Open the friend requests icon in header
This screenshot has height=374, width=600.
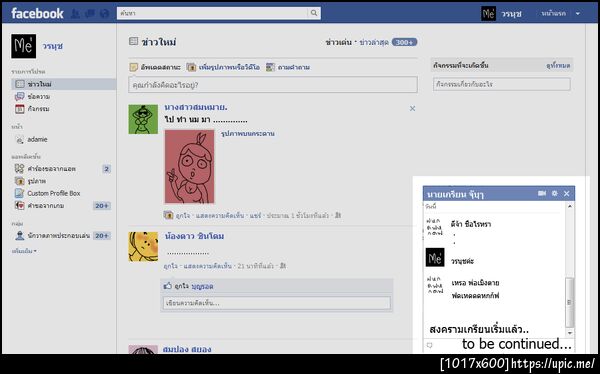[76, 14]
